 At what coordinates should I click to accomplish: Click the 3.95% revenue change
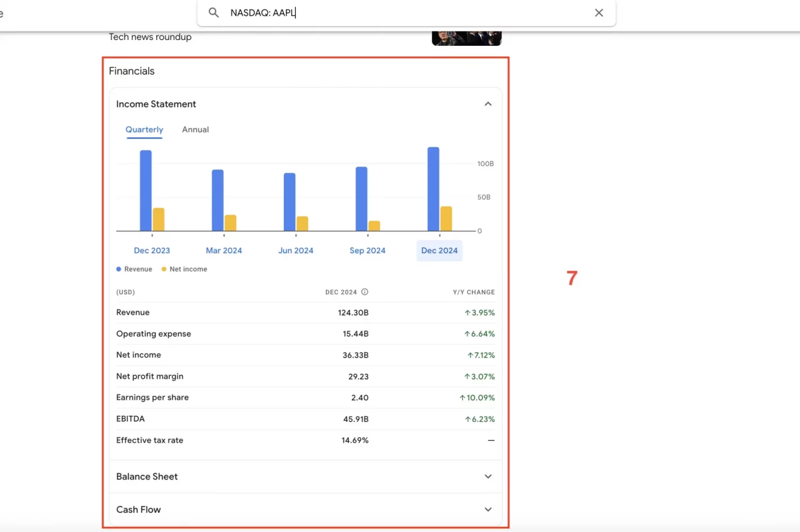pyautogui.click(x=479, y=313)
